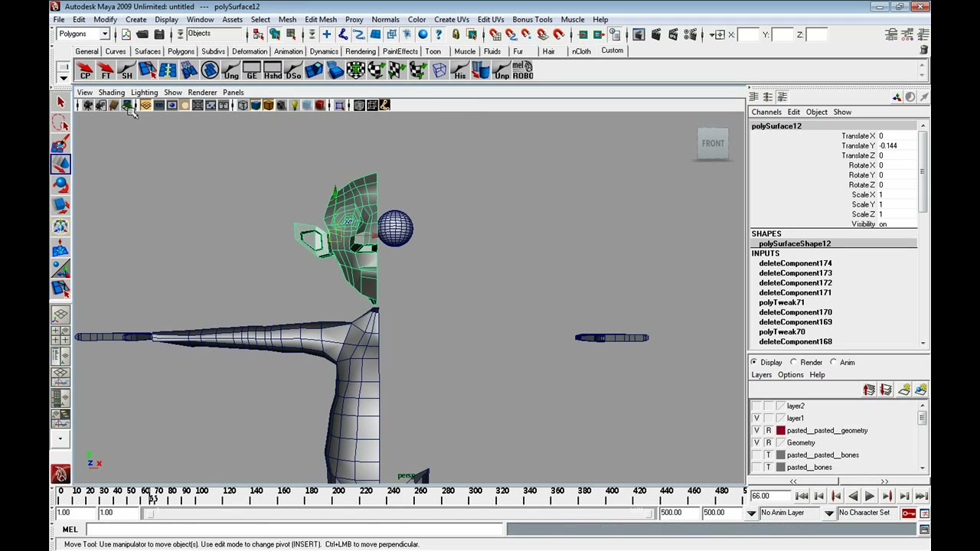Image resolution: width=980 pixels, height=551 pixels.
Task: Create new empty layer icon
Action: coord(904,390)
